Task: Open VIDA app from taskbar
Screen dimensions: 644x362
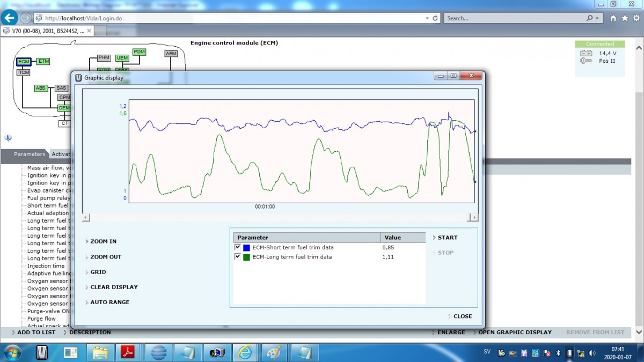Action: [x=42, y=352]
